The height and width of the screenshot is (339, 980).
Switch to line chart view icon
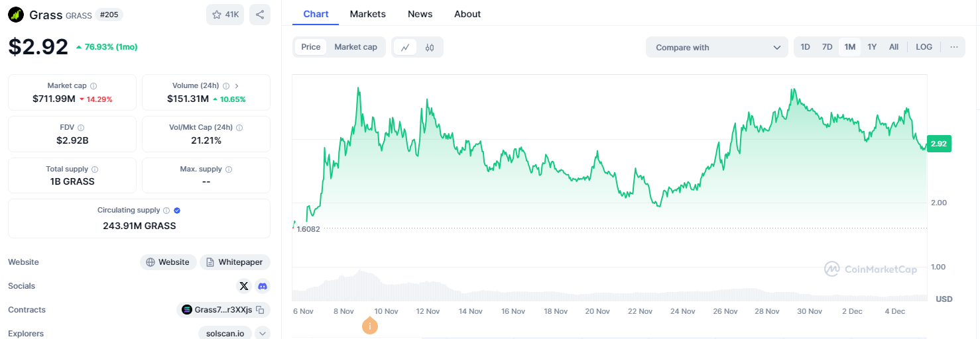[405, 47]
